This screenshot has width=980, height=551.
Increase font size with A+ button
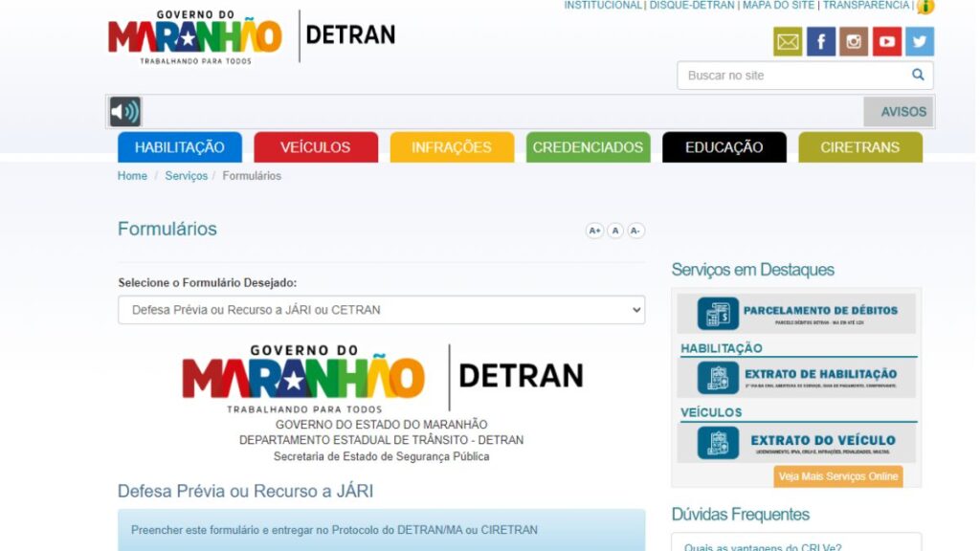pos(594,231)
